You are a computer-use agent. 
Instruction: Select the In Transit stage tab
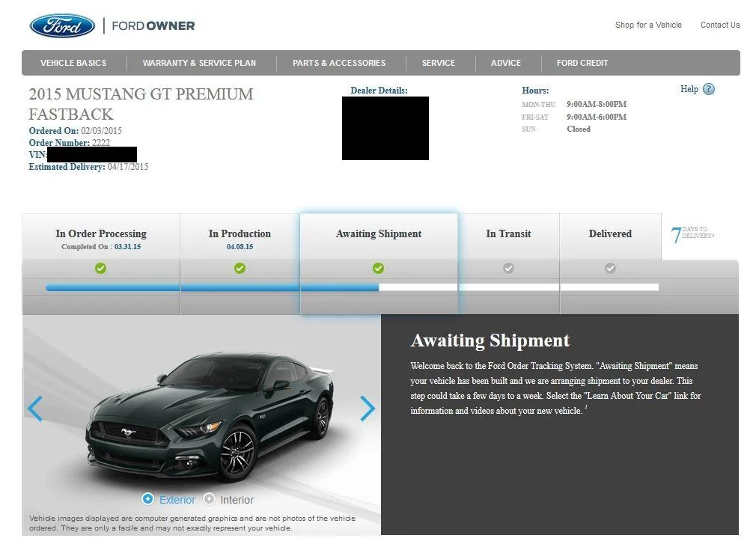(508, 237)
